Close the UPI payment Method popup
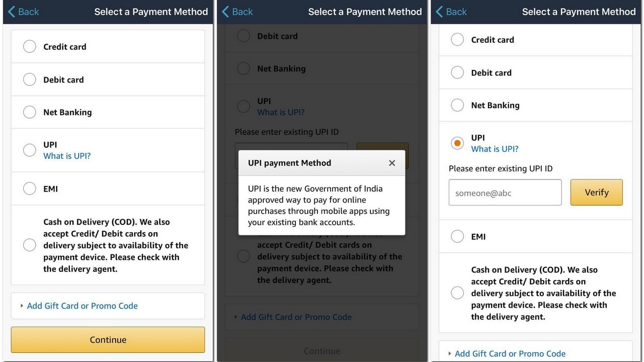644x362 pixels. tap(392, 163)
